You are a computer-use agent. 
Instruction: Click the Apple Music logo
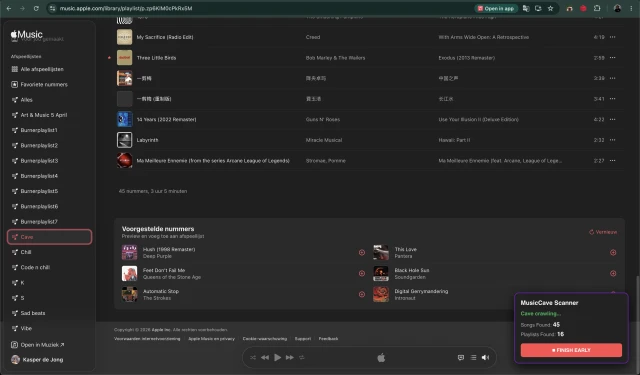(x=27, y=35)
